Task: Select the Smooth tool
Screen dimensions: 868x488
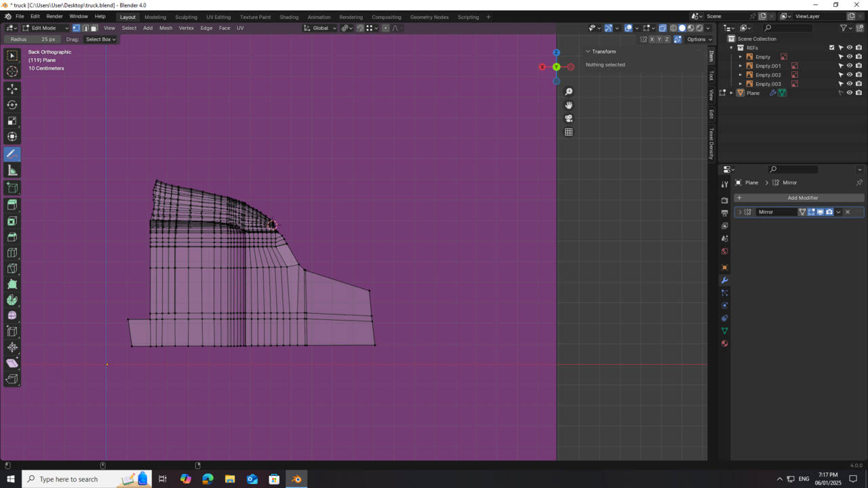Action: pyautogui.click(x=12, y=316)
